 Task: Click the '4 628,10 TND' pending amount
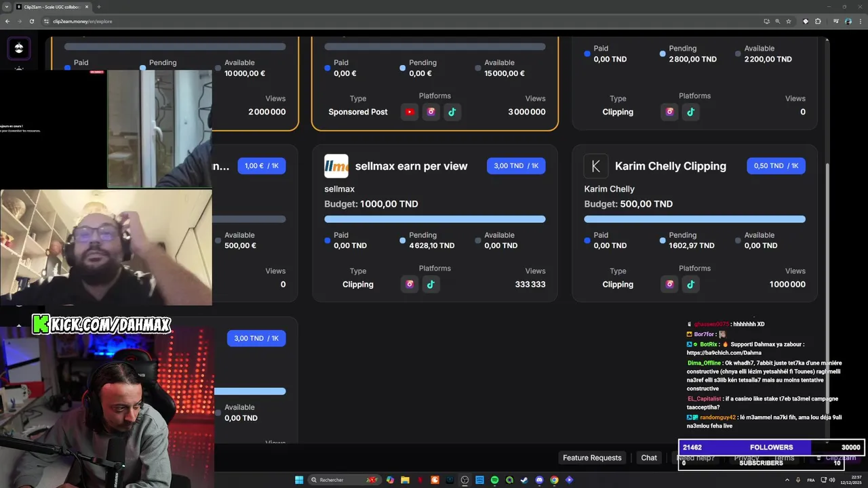432,245
